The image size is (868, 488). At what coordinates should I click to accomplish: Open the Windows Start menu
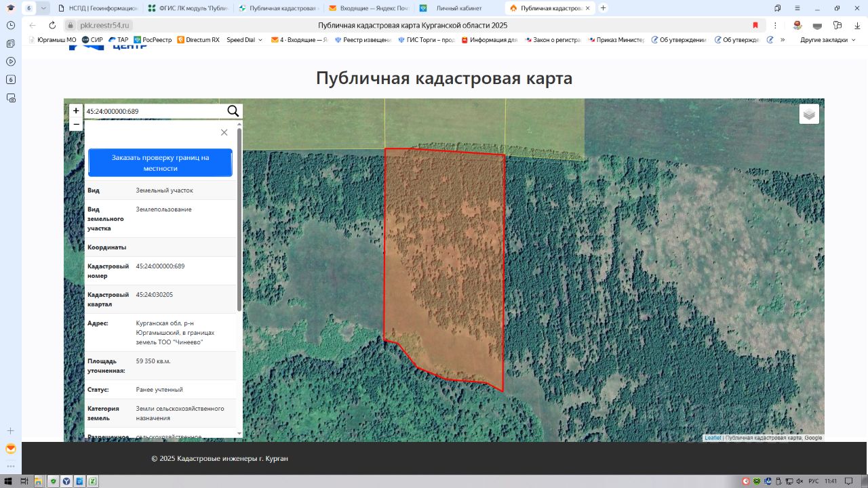coord(8,481)
